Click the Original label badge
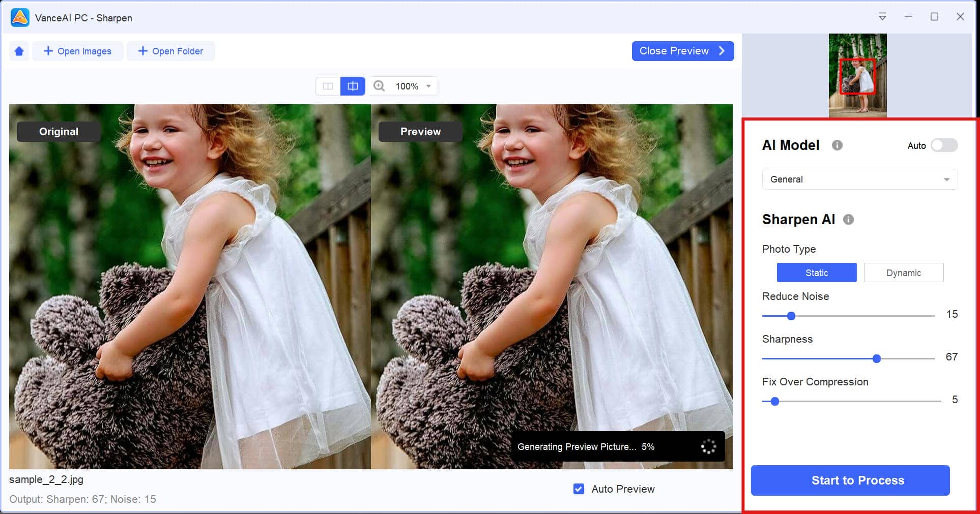 tap(59, 132)
